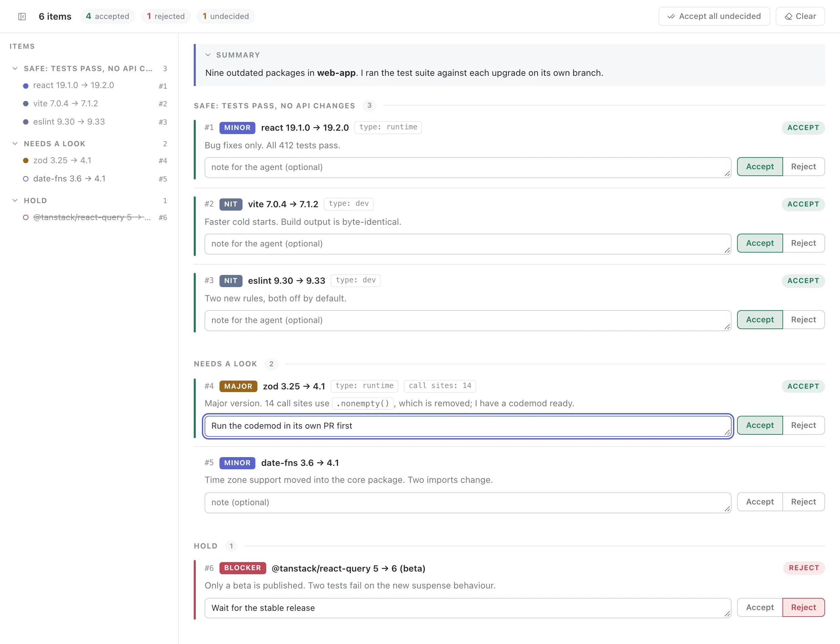Toggle Reject for vite upgrade #2
Screen dimensions: 840x644
click(803, 243)
